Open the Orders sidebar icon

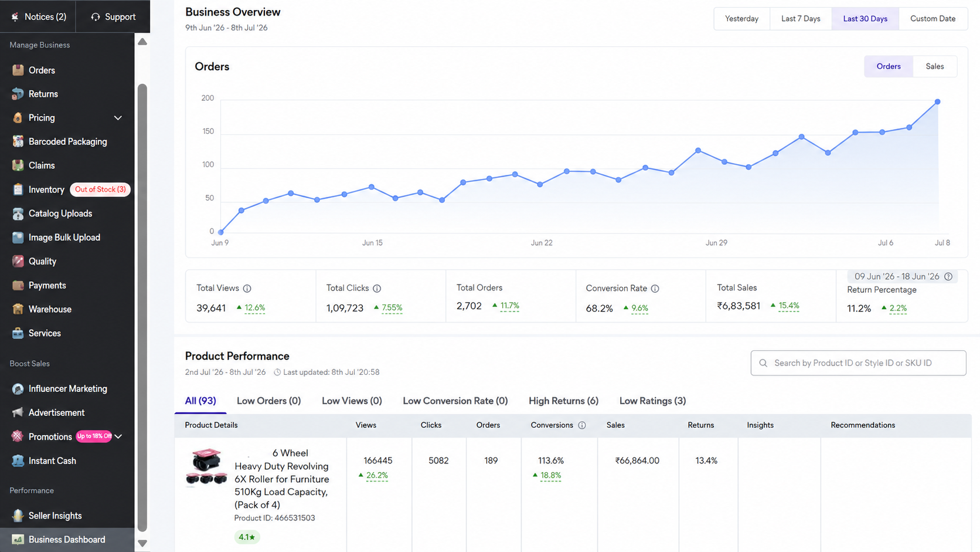(x=18, y=70)
